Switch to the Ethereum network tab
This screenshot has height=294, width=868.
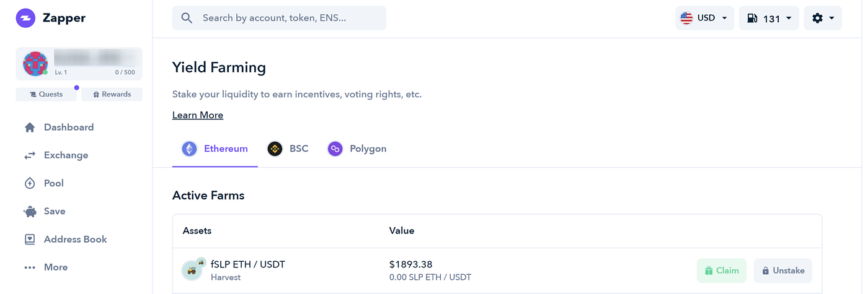click(x=215, y=149)
